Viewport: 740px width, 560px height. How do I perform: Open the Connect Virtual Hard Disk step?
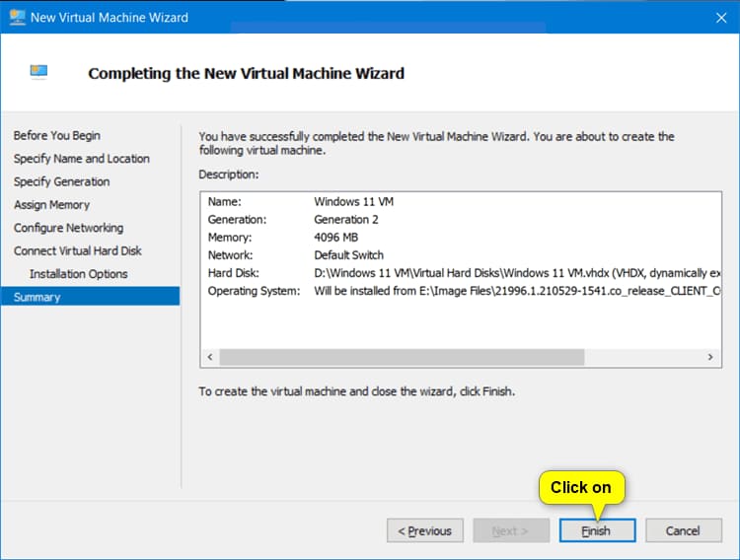point(78,250)
